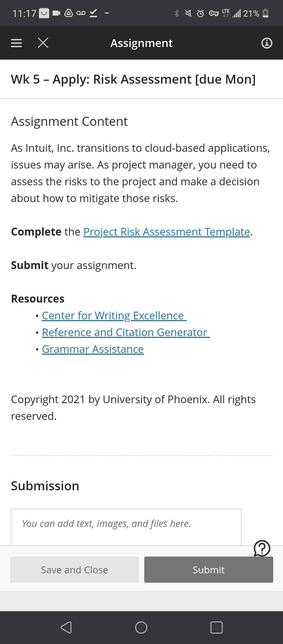The image size is (283, 644).
Task: Tap the Bluetooth status icon
Action: tap(177, 13)
